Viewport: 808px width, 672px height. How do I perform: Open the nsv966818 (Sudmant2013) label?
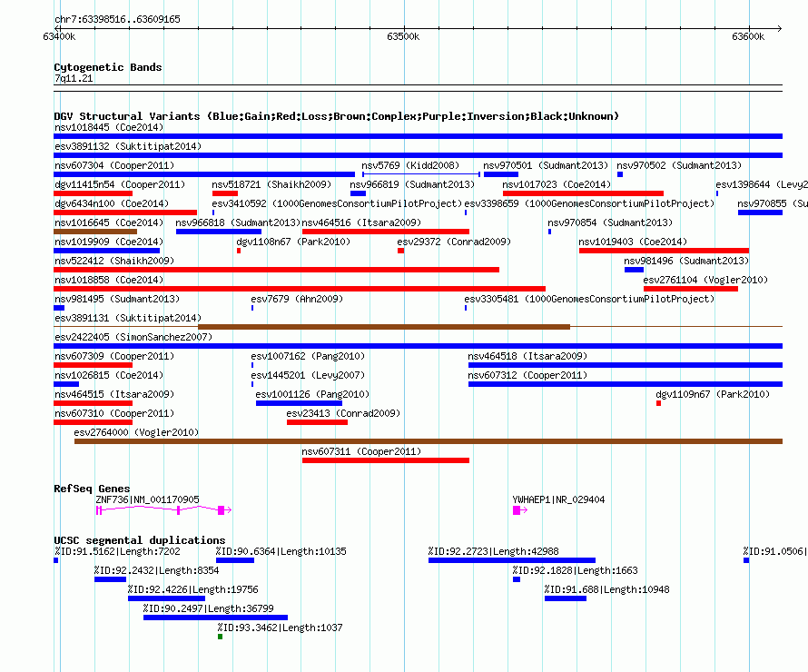[238, 222]
